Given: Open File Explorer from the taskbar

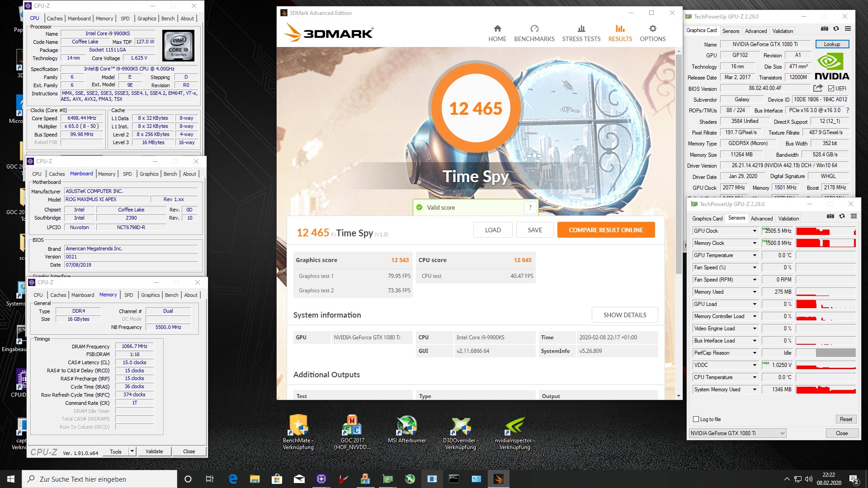Looking at the screenshot, I should (255, 479).
